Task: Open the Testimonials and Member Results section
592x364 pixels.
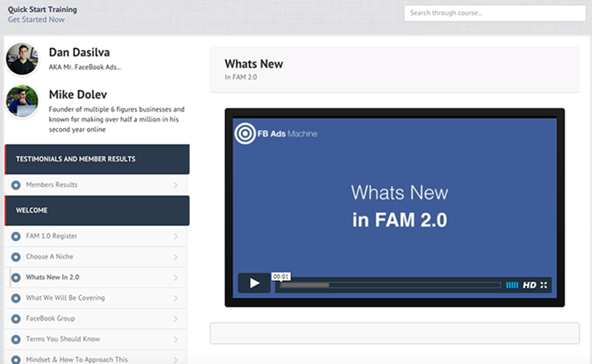Action: (x=97, y=159)
